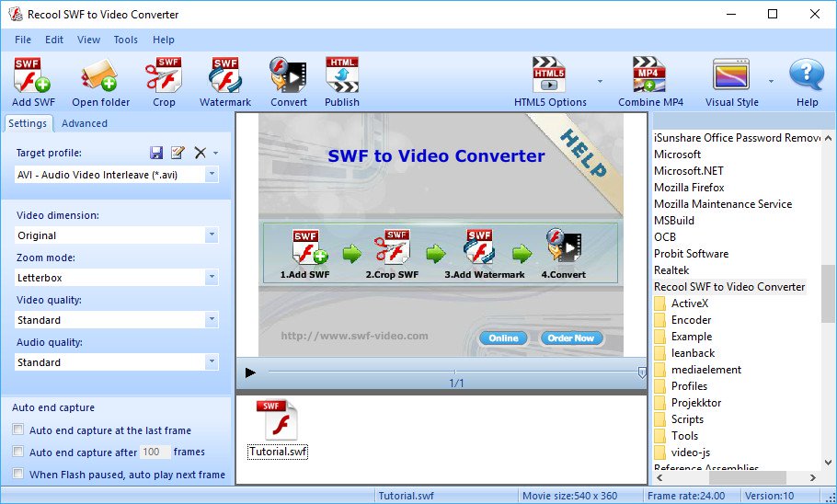Open the Watermark tool
This screenshot has width=837, height=504.
(x=224, y=74)
